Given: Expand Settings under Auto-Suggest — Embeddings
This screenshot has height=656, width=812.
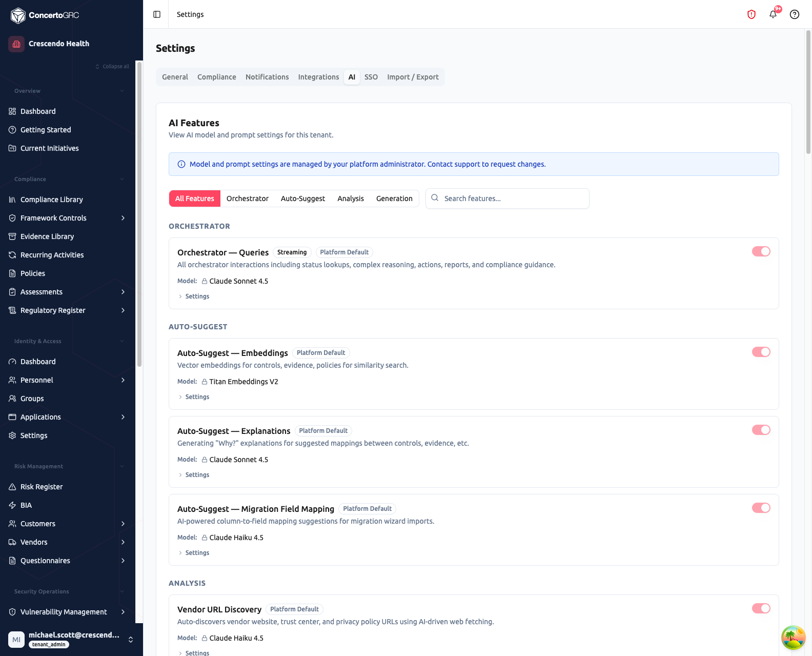Looking at the screenshot, I should (194, 397).
